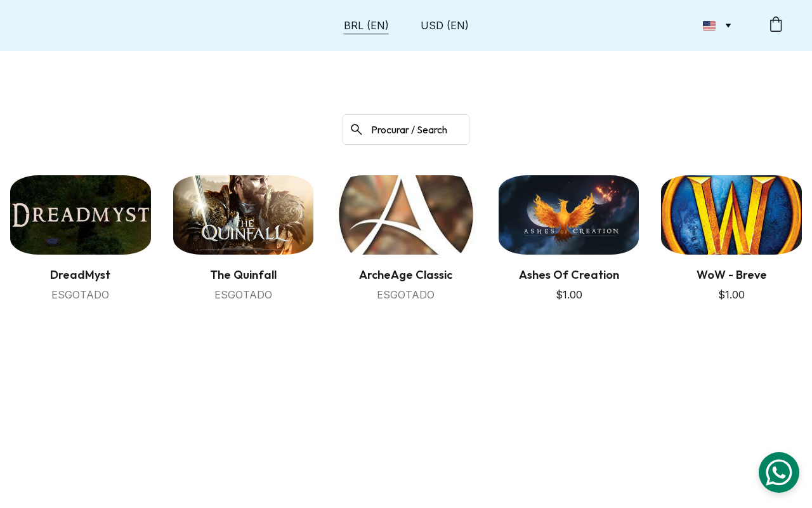Image resolution: width=812 pixels, height=508 pixels.
Task: Click The Quinfall title link
Action: click(243, 275)
